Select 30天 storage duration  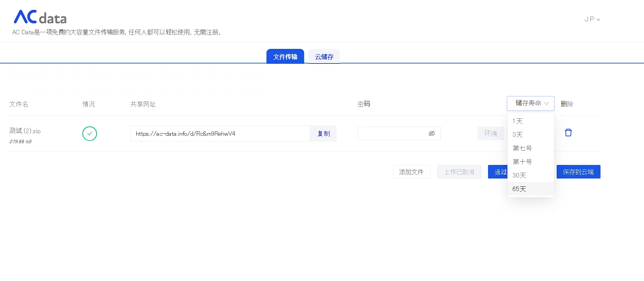[x=519, y=175]
